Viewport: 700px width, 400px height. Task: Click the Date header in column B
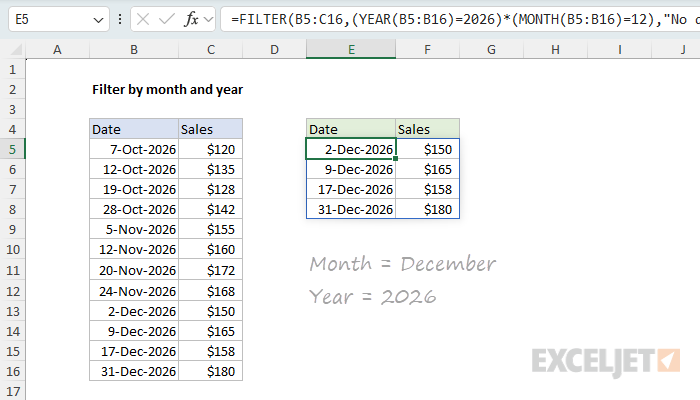click(x=134, y=129)
